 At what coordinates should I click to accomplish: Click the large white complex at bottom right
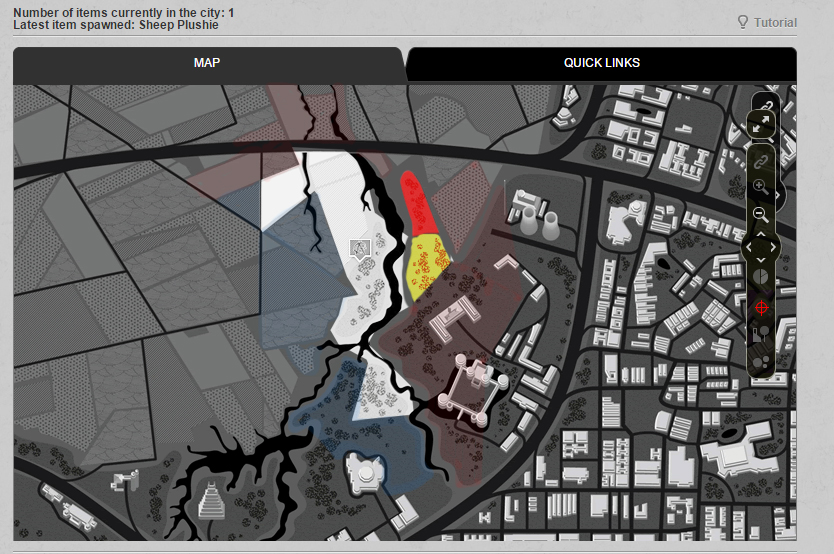pyautogui.click(x=737, y=449)
